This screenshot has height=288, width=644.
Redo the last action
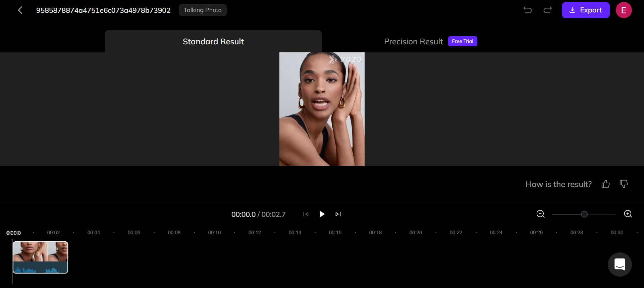tap(548, 10)
